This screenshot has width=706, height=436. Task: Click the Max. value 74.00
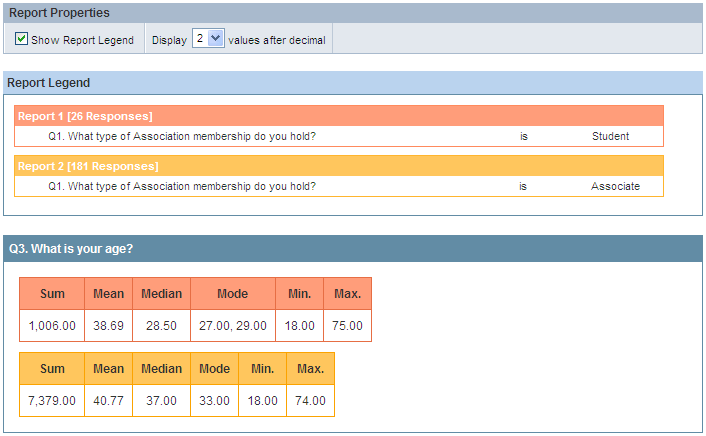point(310,400)
